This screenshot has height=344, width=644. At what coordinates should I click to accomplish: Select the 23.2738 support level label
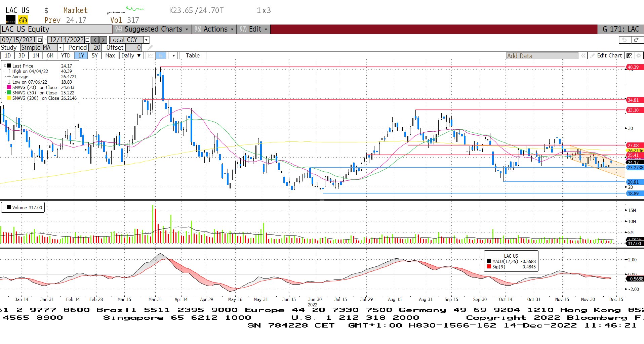[635, 168]
